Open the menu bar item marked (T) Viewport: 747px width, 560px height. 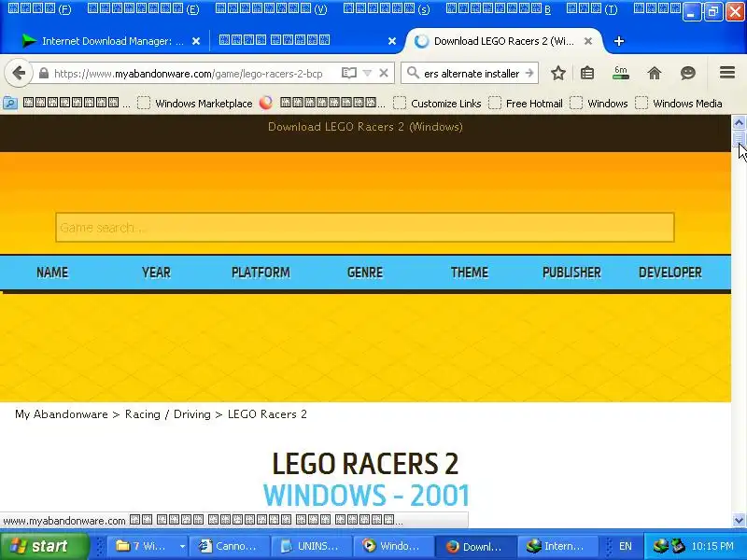[x=592, y=9]
